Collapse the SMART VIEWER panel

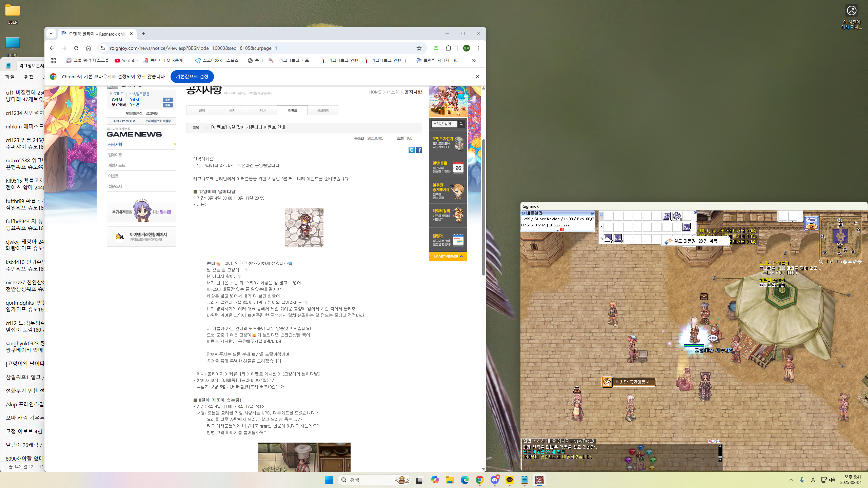pyautogui.click(x=448, y=256)
